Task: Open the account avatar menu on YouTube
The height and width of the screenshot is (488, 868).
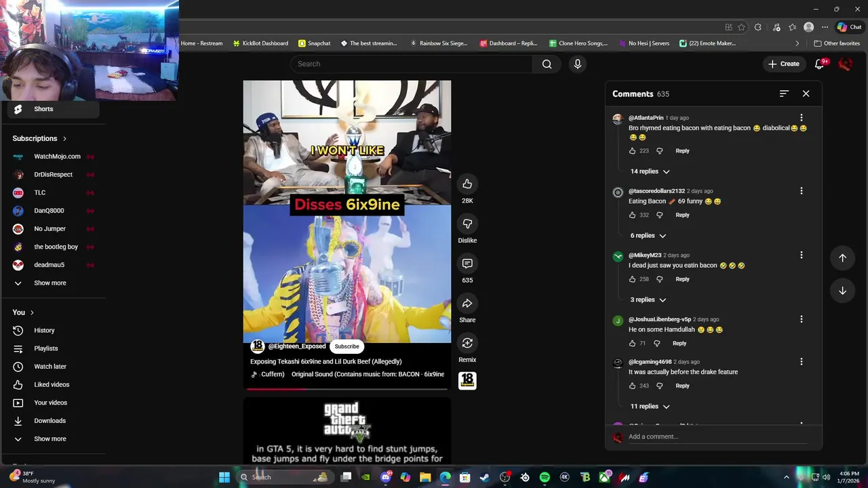Action: pyautogui.click(x=845, y=64)
